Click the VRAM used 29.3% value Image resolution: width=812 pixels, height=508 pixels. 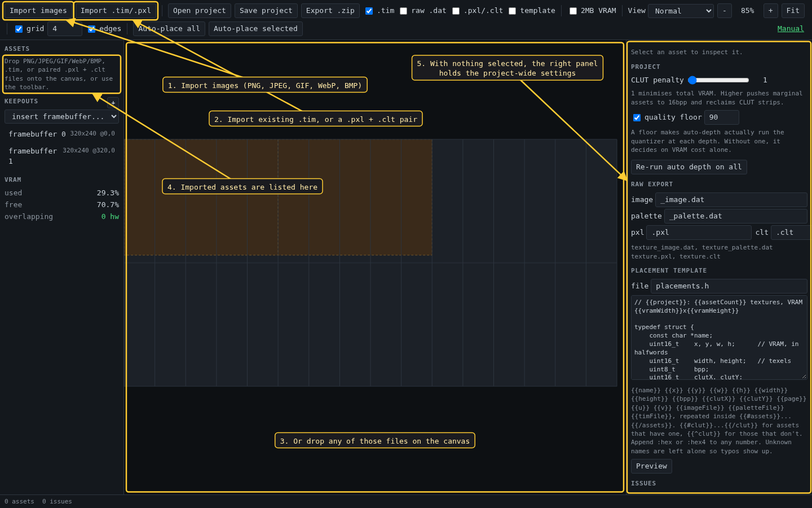point(108,193)
